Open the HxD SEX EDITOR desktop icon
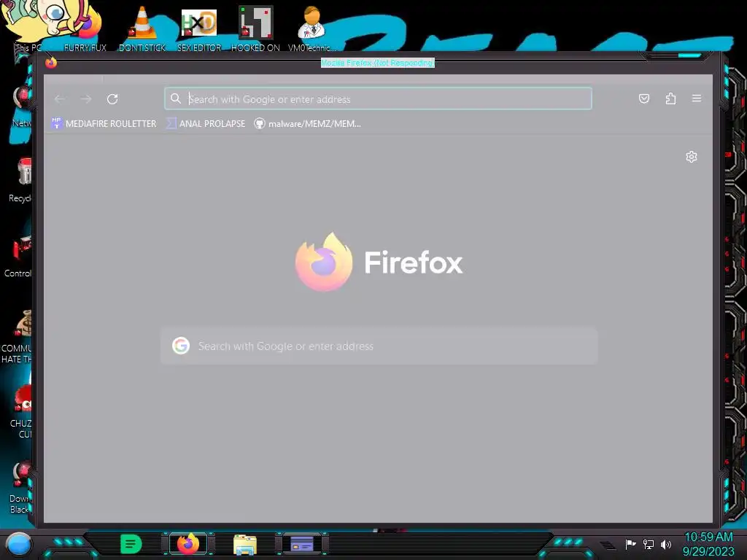This screenshot has height=560, width=747. pos(199,28)
